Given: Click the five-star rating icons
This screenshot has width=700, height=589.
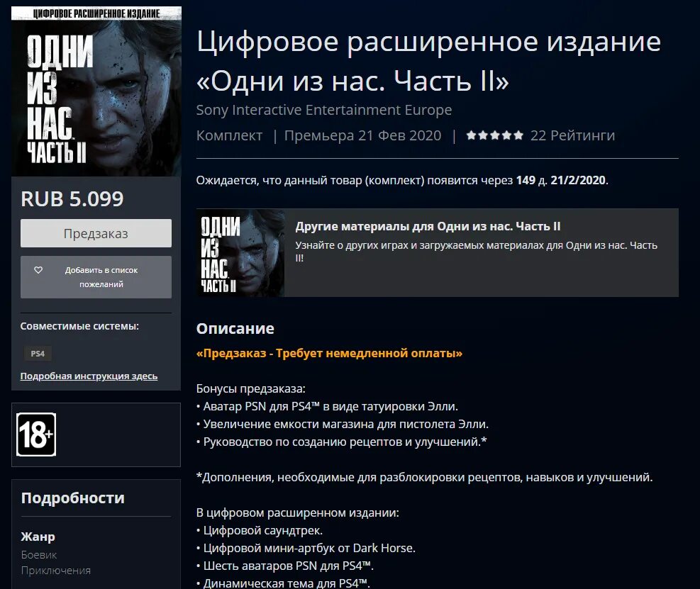Looking at the screenshot, I should [x=494, y=135].
